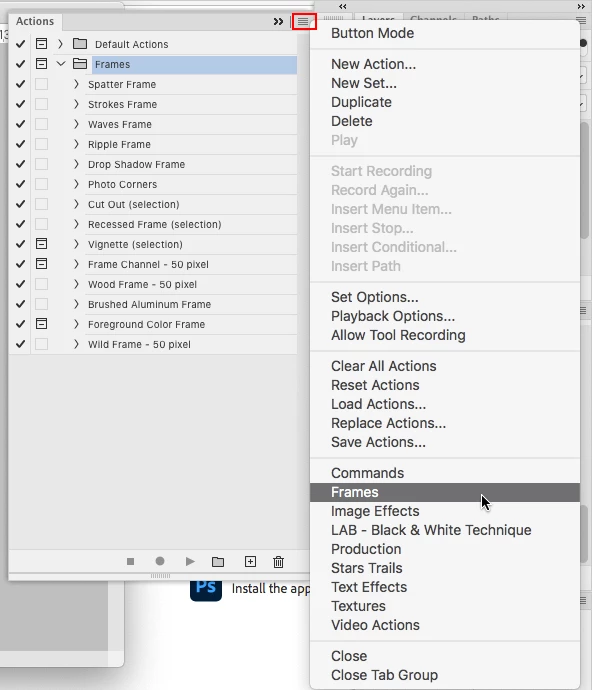
Task: Click the Frames set folder icon
Action: (80, 64)
